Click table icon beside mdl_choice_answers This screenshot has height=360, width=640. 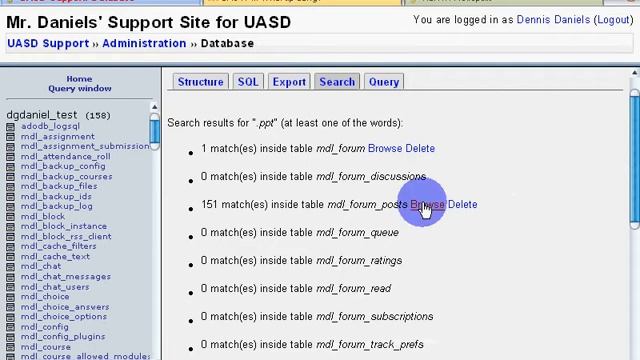tap(11, 307)
